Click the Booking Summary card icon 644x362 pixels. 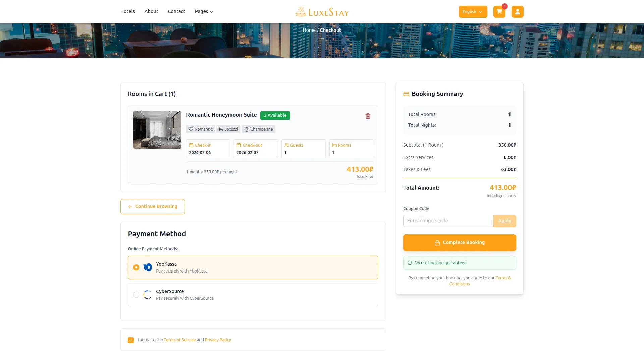(406, 94)
